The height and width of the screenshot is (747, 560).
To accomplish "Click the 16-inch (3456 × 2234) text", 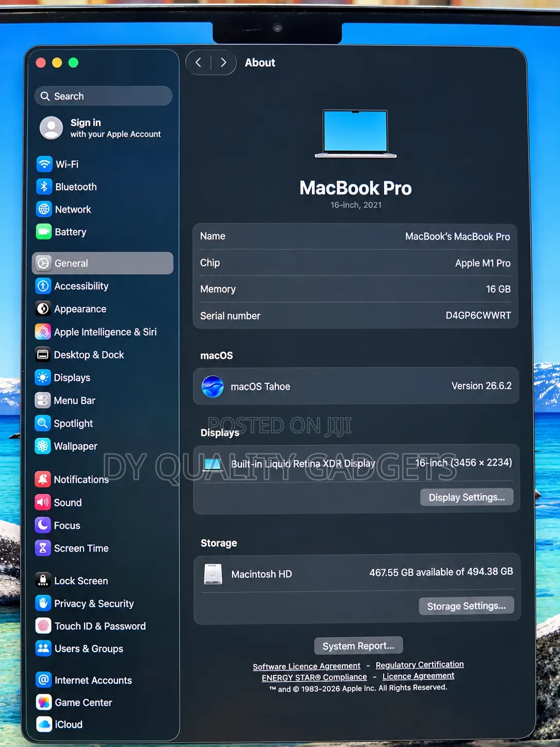I will pyautogui.click(x=464, y=462).
